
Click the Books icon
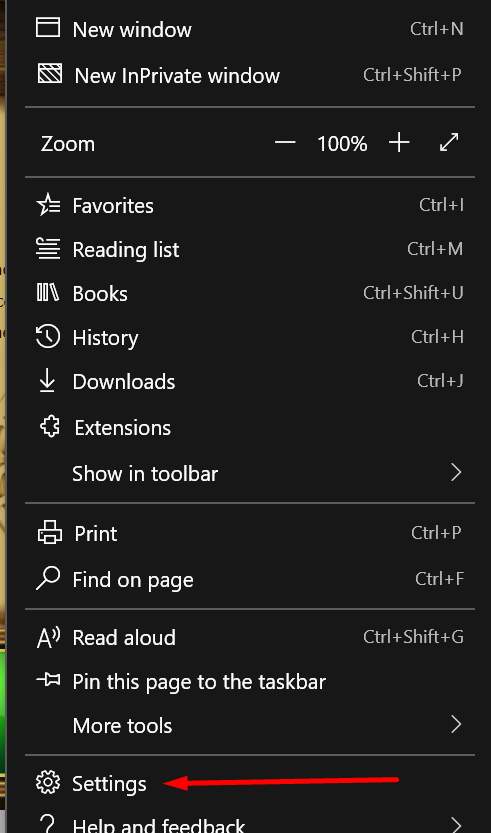(x=48, y=293)
